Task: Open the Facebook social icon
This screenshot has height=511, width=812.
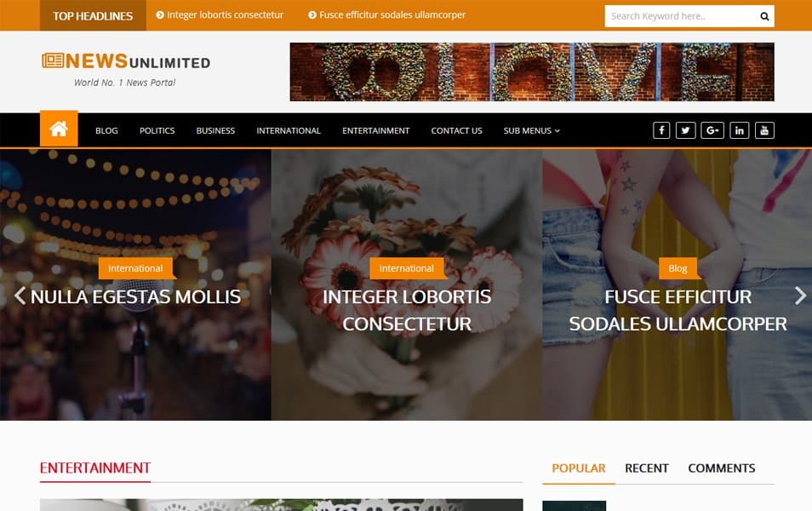Action: 661,130
